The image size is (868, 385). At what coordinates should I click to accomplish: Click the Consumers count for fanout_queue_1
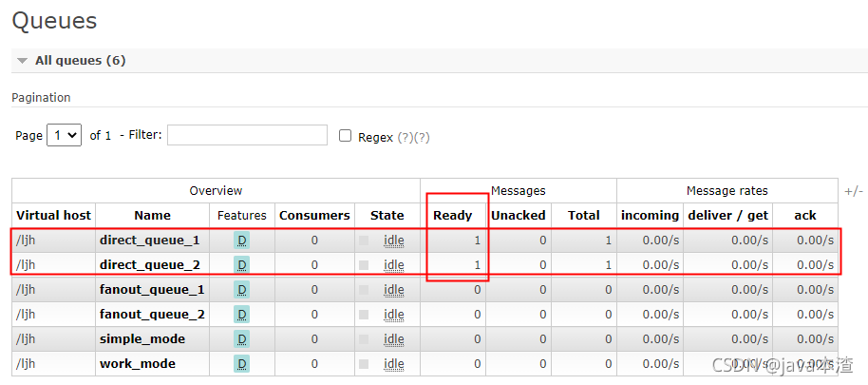click(314, 290)
